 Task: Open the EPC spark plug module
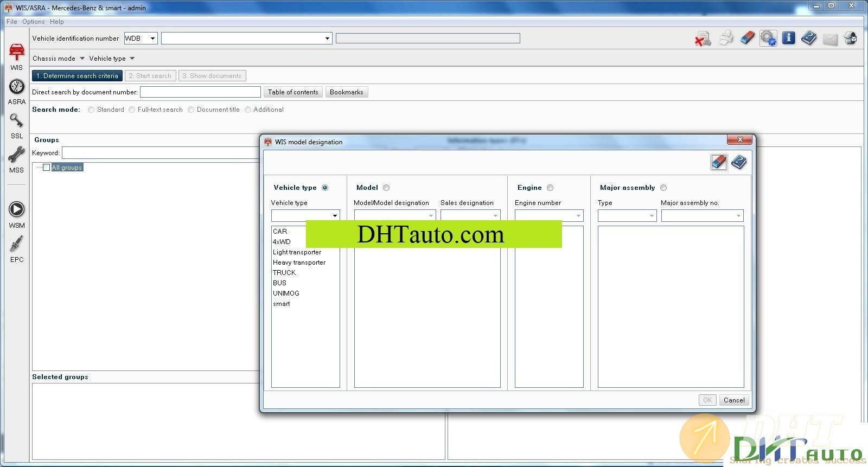(x=16, y=249)
